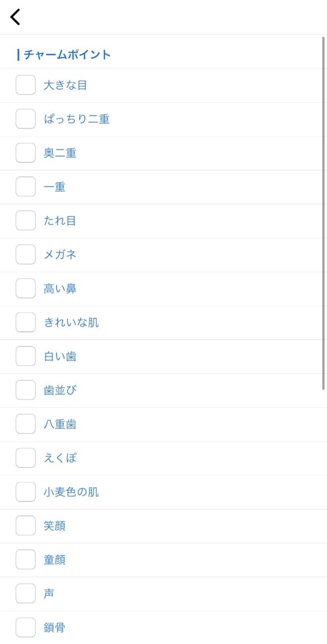Tick the ぱっちり二重 option
327x644 pixels.
coord(25,119)
